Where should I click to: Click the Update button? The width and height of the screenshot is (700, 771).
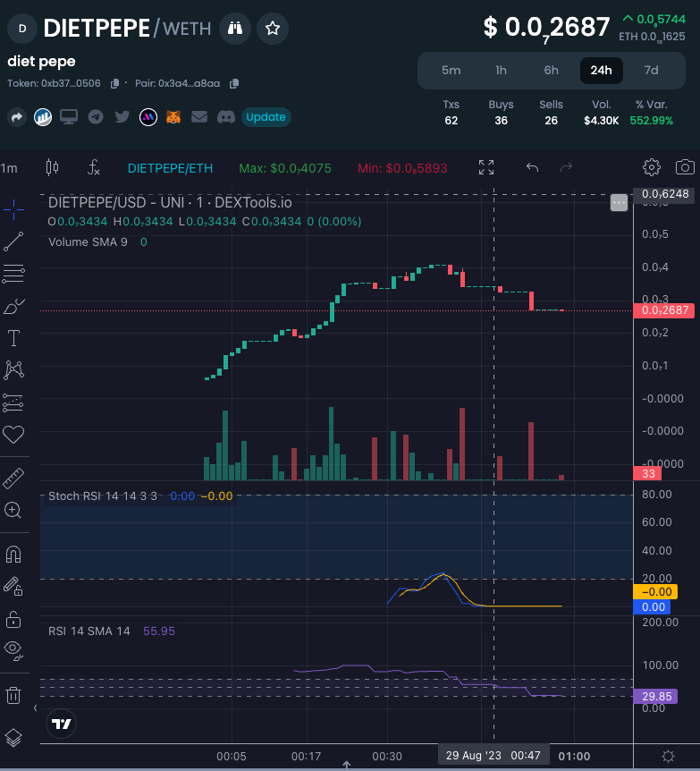click(266, 117)
